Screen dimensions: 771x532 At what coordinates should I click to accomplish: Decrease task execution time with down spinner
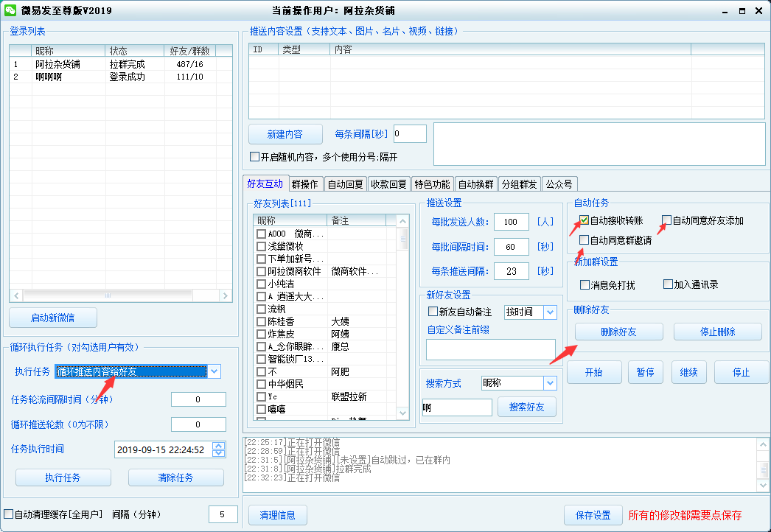click(219, 453)
